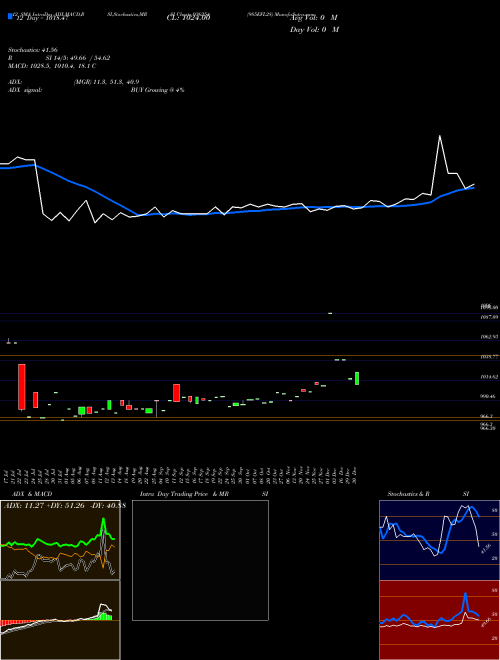500x660 pixels.
Task: Click the blue 12 Day SMA legend square
Action: 10,16
